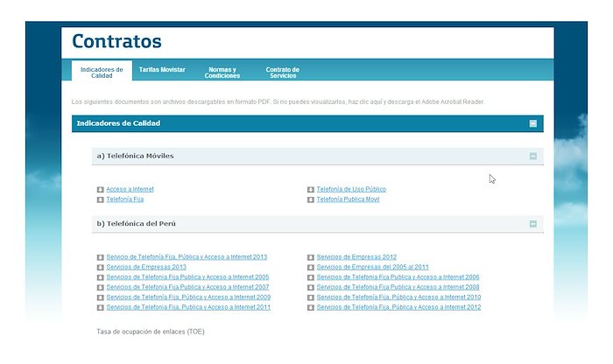This screenshot has width=613, height=364.
Task: Collapse the b) Telefónica del Perú subsection
Action: coord(532,224)
